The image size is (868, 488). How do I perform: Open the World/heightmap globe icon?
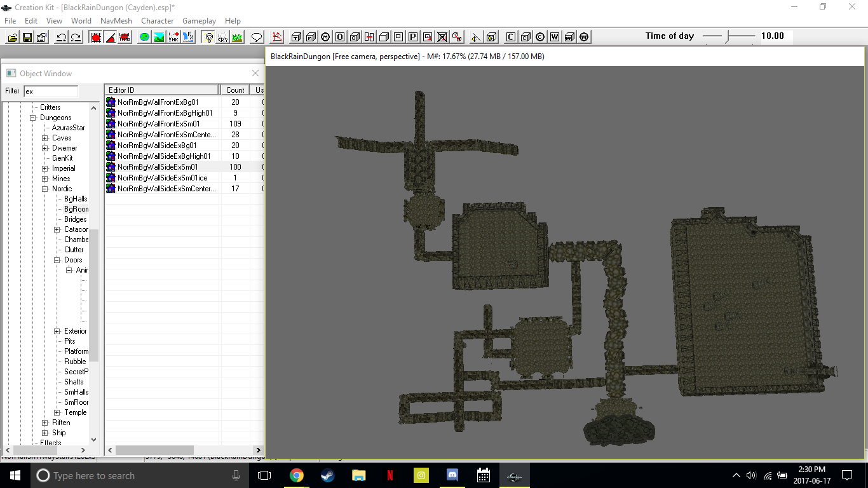[x=144, y=37]
